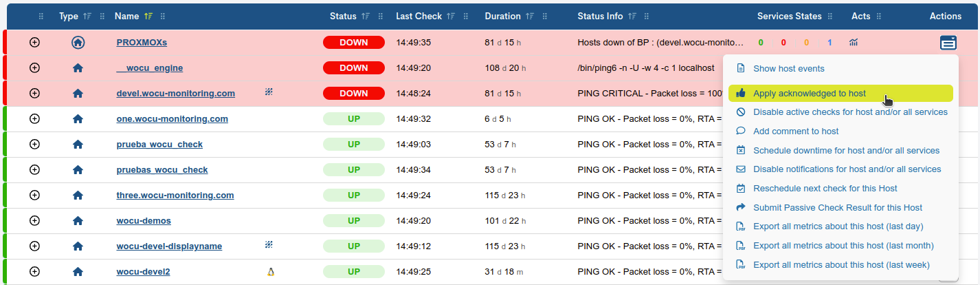Screen dimensions: 980x285
Task: Click pattern icon beside wocu-devel-displayname
Action: pyautogui.click(x=269, y=244)
